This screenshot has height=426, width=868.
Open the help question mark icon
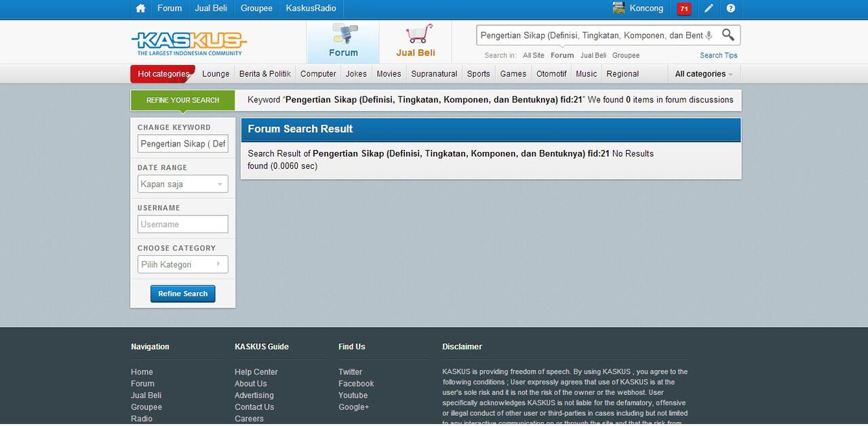point(730,8)
